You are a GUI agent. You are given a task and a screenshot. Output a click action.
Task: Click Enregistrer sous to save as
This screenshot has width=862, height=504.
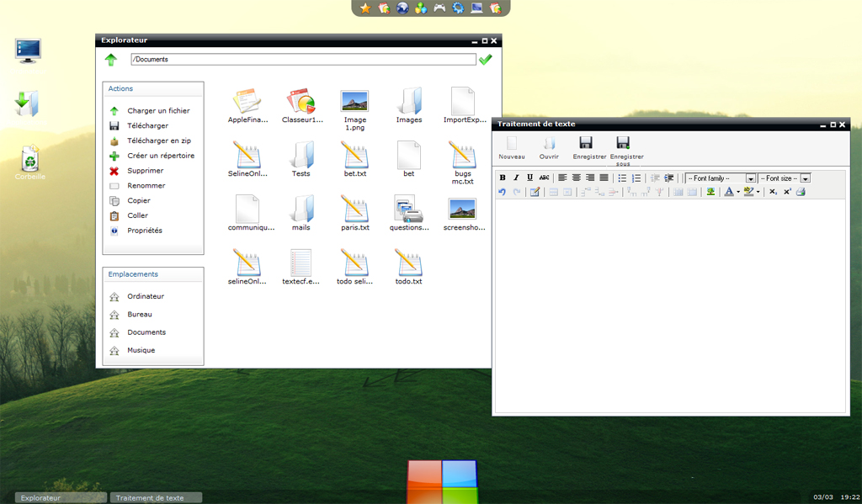[x=626, y=150]
